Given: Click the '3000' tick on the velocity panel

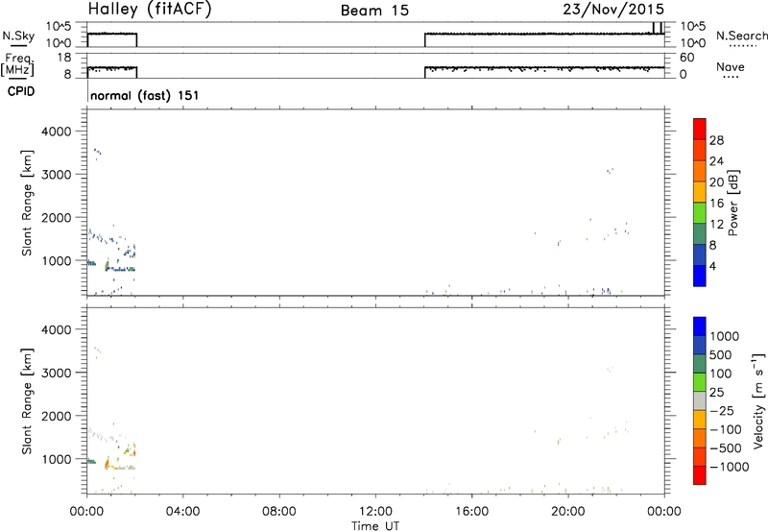Looking at the screenshot, I should pos(57,373).
